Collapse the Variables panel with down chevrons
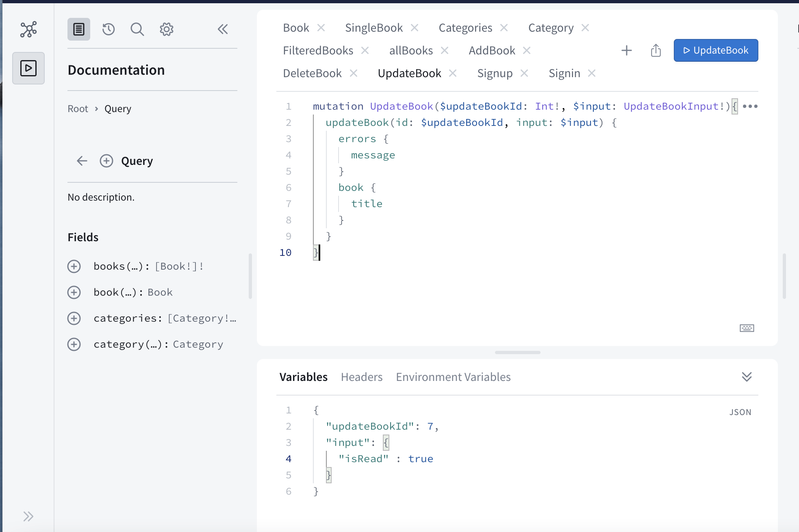Viewport: 799px width, 532px height. pyautogui.click(x=747, y=377)
